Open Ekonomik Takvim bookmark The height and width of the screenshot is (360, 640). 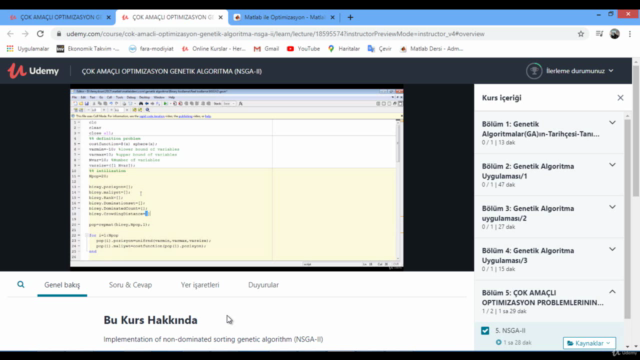(88, 49)
